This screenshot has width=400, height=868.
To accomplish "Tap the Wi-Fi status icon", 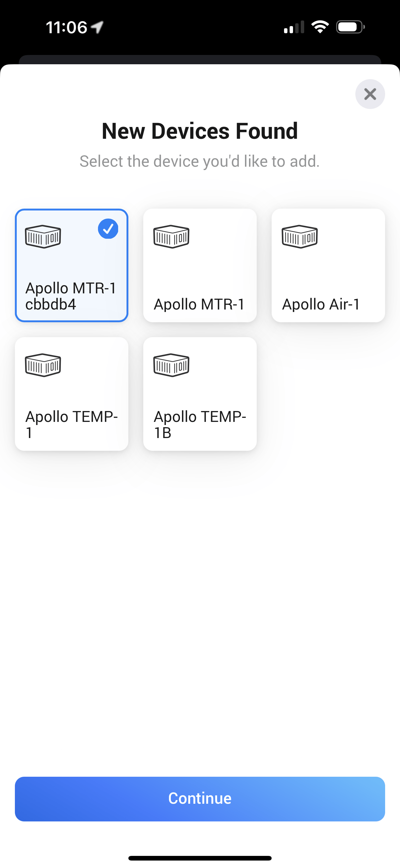I will [320, 27].
